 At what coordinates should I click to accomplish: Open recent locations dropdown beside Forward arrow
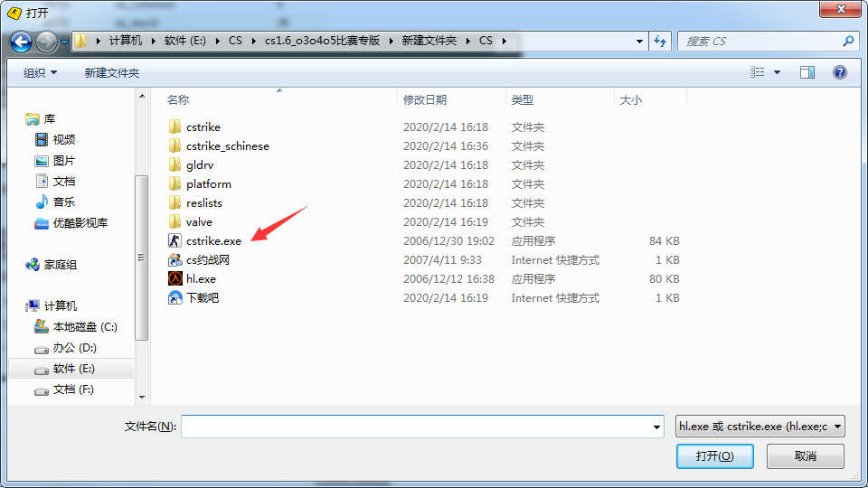[64, 42]
